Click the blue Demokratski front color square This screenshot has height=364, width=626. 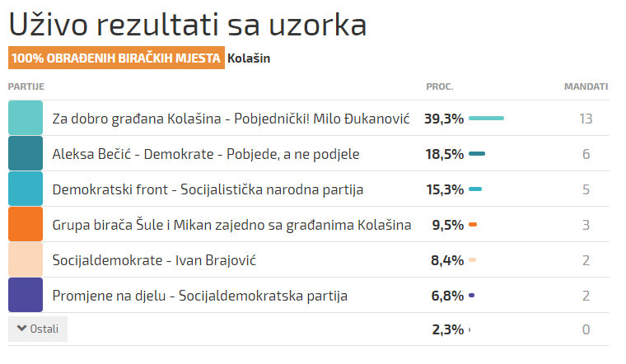[26, 189]
